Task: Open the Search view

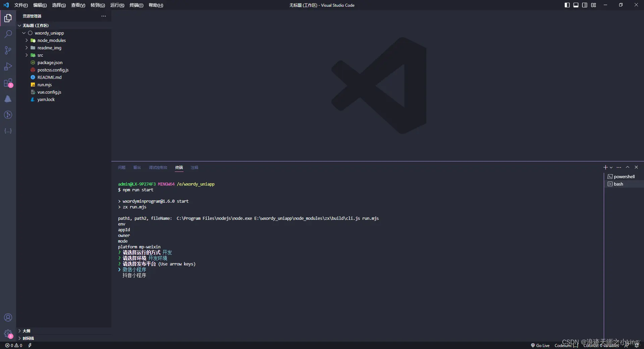Action: [x=8, y=34]
